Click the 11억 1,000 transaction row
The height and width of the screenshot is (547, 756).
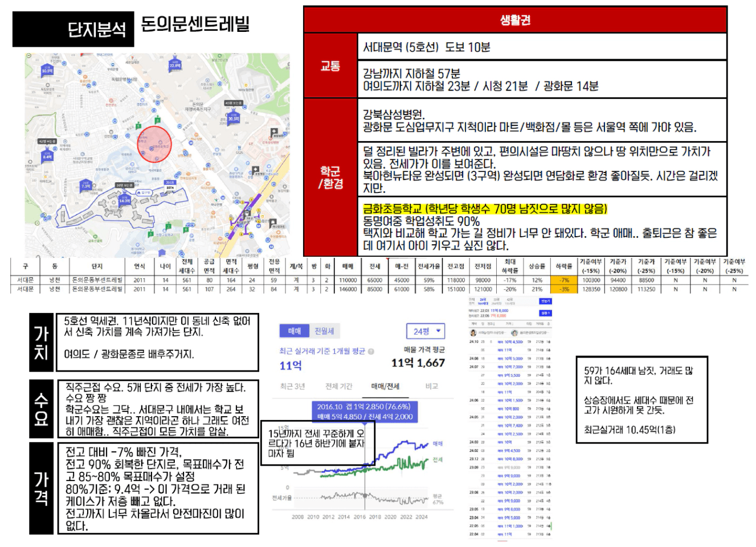[510, 526]
